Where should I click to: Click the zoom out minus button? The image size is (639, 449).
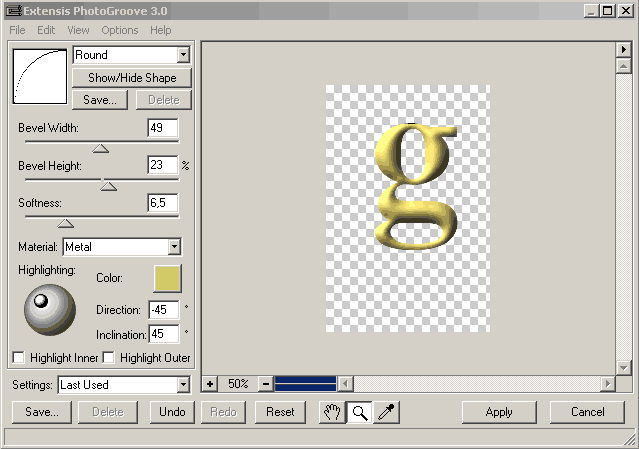[266, 383]
